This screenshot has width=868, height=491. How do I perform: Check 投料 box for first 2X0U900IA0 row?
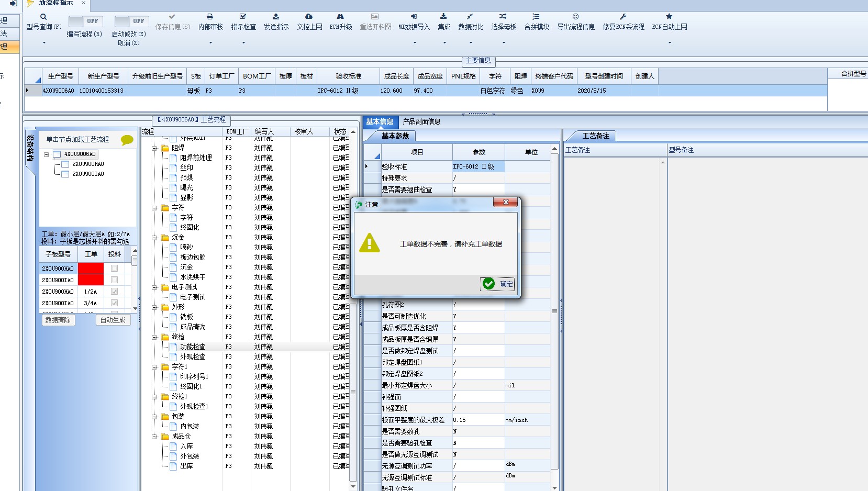point(114,280)
